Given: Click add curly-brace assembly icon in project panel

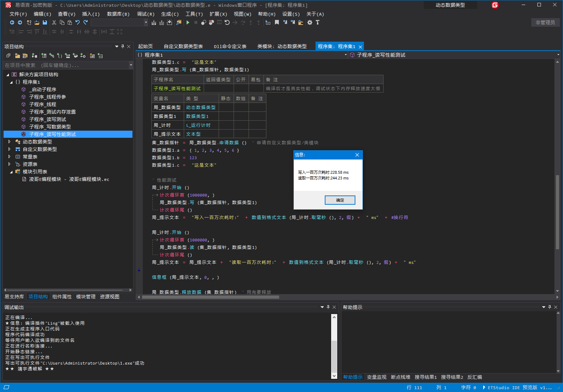Looking at the screenshot, I should tap(59, 56).
